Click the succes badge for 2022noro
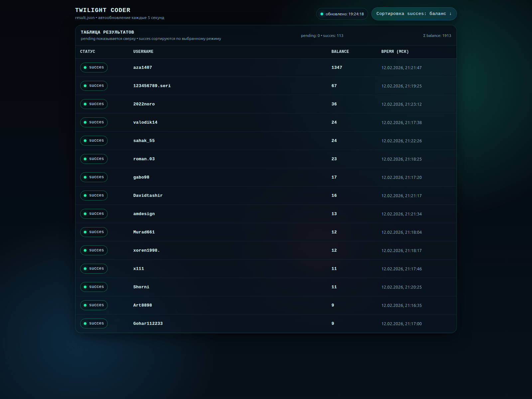The image size is (532, 399). tap(94, 104)
